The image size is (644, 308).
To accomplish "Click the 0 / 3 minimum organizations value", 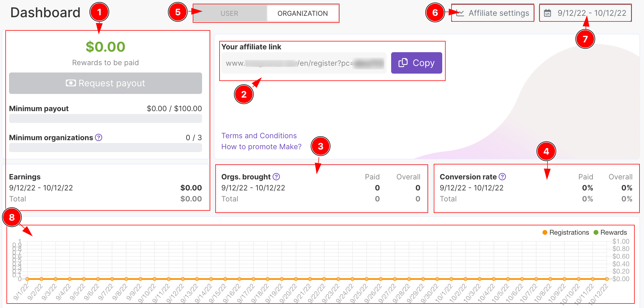I will 194,138.
